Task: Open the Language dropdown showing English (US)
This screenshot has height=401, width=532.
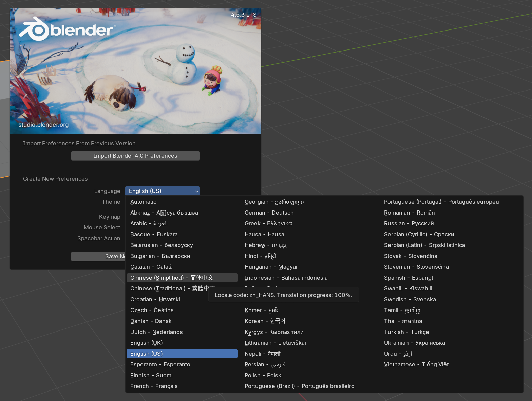Action: pyautogui.click(x=163, y=191)
